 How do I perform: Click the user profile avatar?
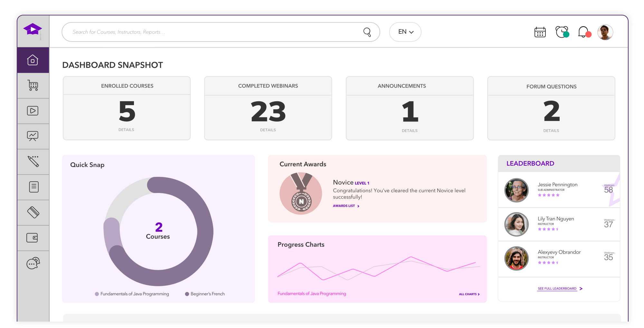tap(605, 32)
